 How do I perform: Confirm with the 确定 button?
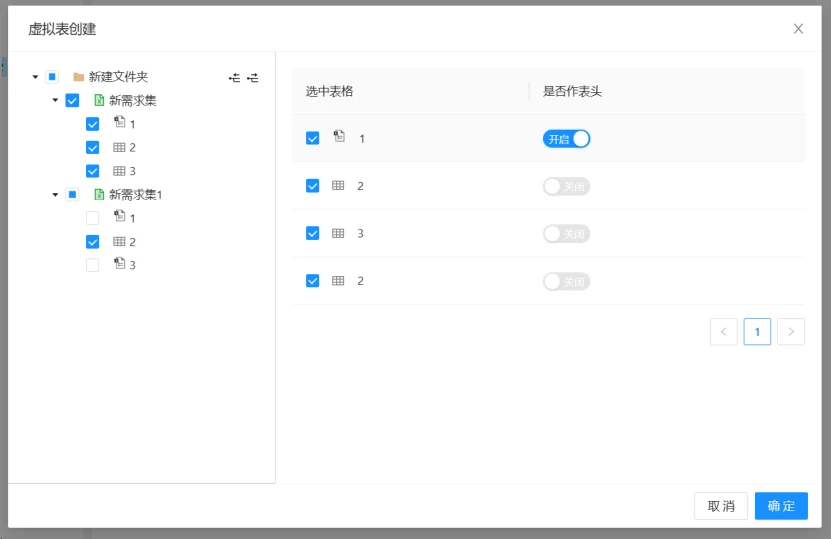[x=781, y=506]
